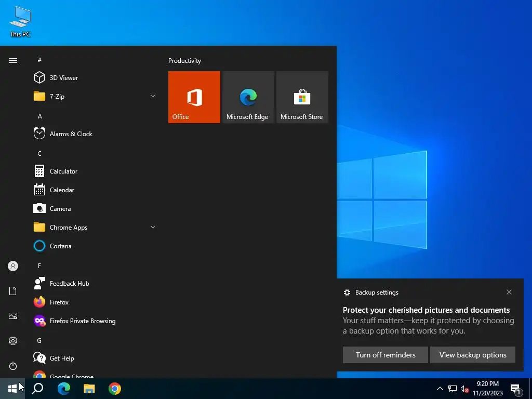Viewport: 532px width, 399px height.
Task: Click the letter G section header
Action: point(39,340)
